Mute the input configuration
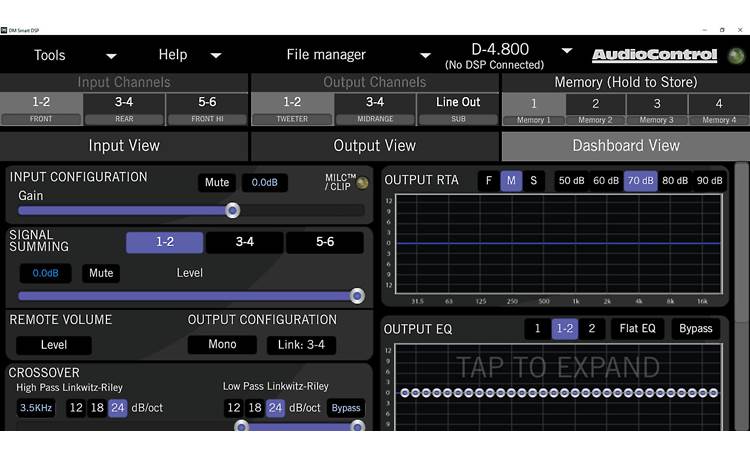This screenshot has width=750, height=457. pos(217,183)
